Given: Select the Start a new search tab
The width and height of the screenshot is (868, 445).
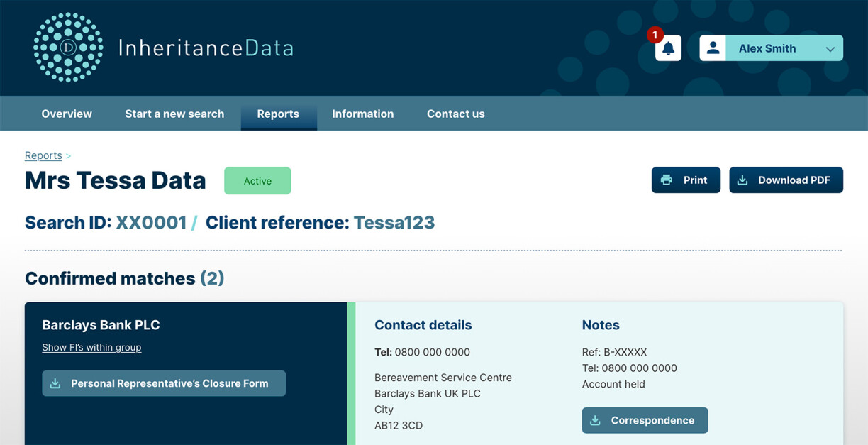Looking at the screenshot, I should [x=174, y=114].
